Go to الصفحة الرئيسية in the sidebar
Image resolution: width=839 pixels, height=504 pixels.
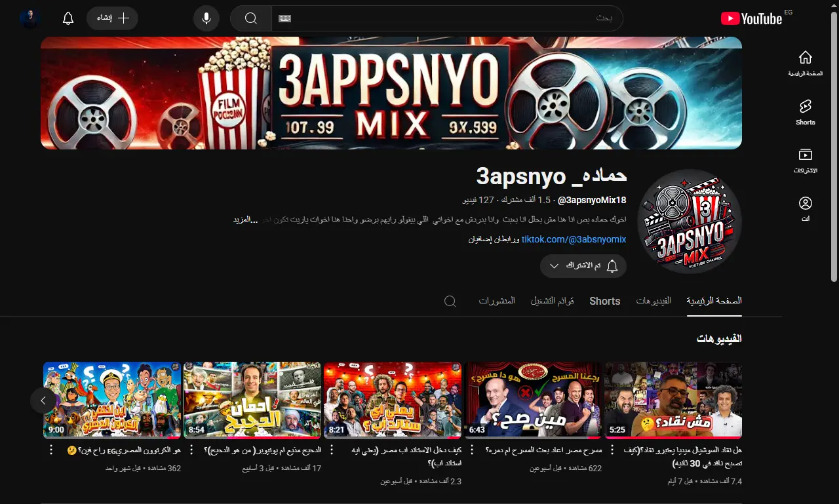(x=806, y=64)
